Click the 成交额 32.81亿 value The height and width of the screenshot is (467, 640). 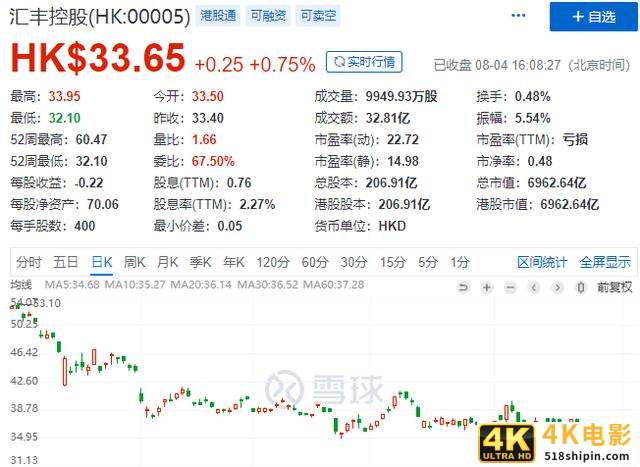[x=388, y=118]
